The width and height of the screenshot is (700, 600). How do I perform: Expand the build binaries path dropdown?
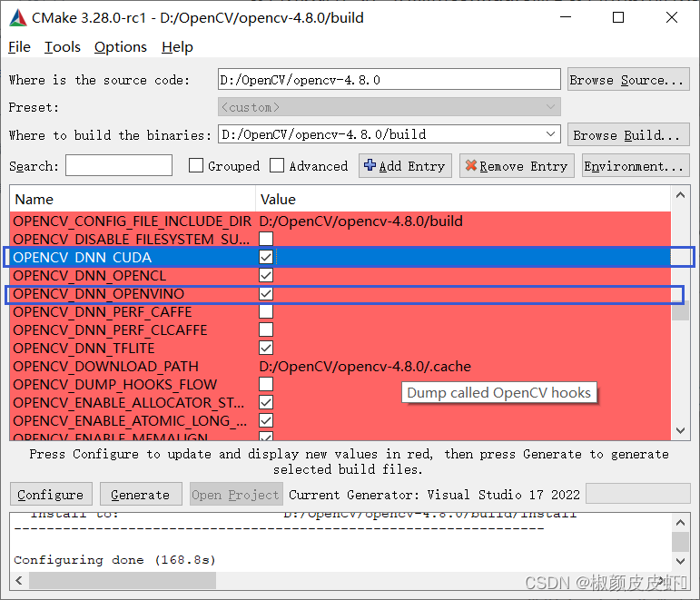tap(550, 134)
